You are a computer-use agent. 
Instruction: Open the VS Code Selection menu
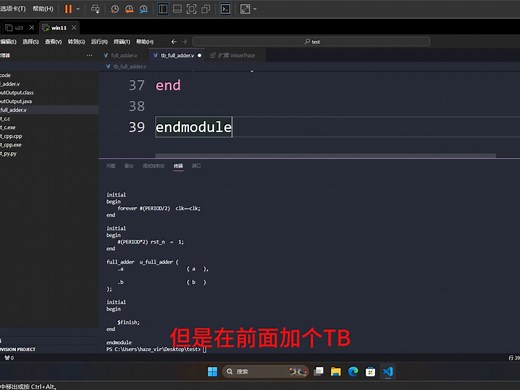click(31, 42)
